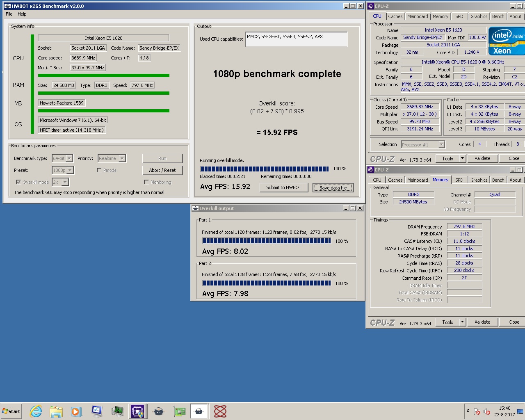Open the Benchmark type 64-bit dropdown
The height and width of the screenshot is (420, 525).
tap(62, 158)
